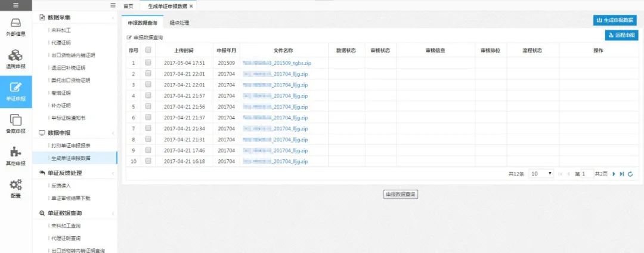644x253 pixels.
Task: Open the 退税申报 module
Action: [16, 60]
